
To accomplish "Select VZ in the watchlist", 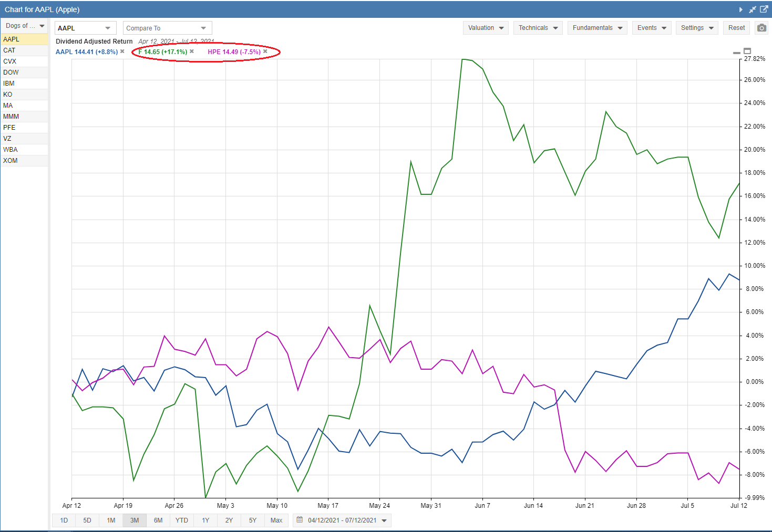I will (24, 139).
